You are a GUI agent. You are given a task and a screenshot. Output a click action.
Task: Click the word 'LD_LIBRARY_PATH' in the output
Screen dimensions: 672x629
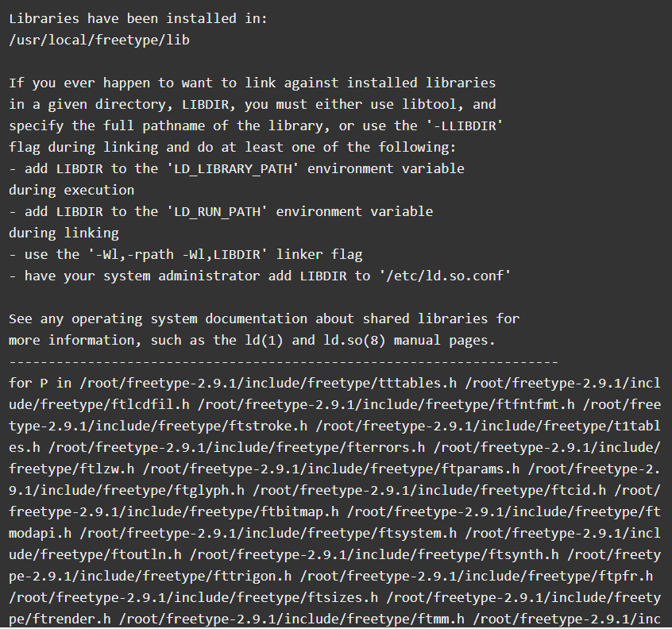(x=234, y=168)
